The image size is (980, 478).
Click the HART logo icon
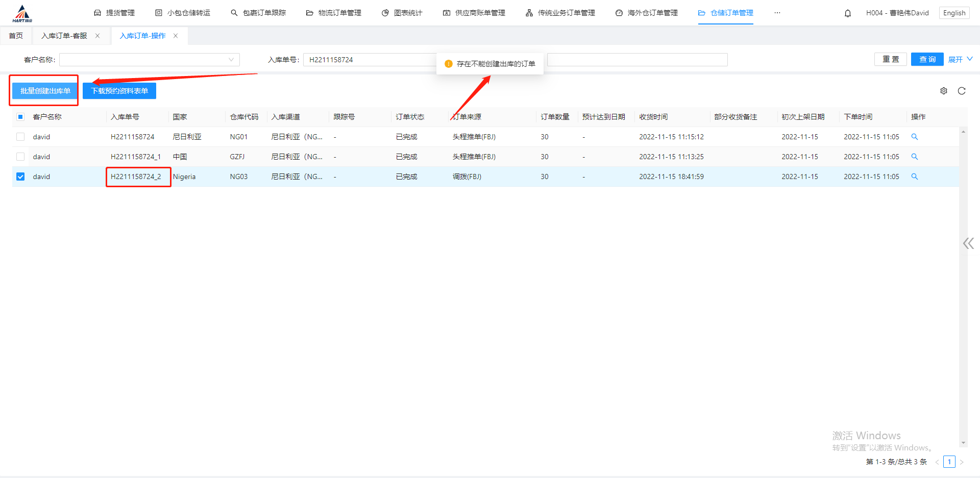pyautogui.click(x=22, y=13)
